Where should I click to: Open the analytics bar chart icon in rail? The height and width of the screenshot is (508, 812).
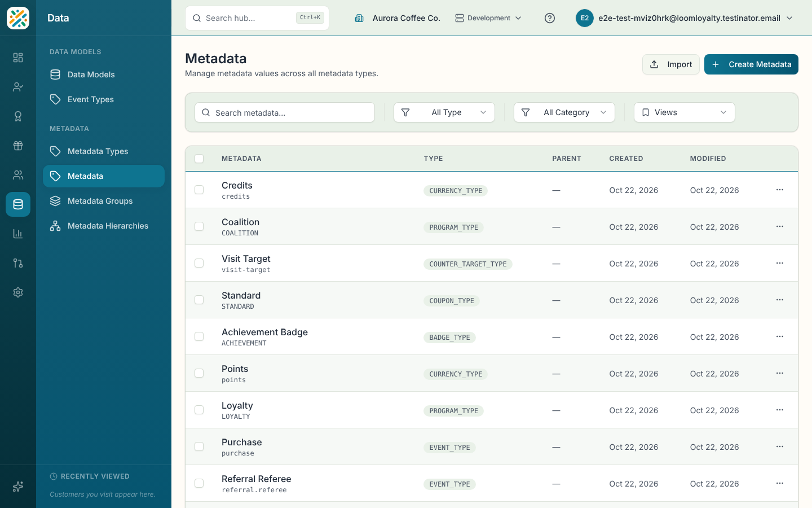(18, 234)
